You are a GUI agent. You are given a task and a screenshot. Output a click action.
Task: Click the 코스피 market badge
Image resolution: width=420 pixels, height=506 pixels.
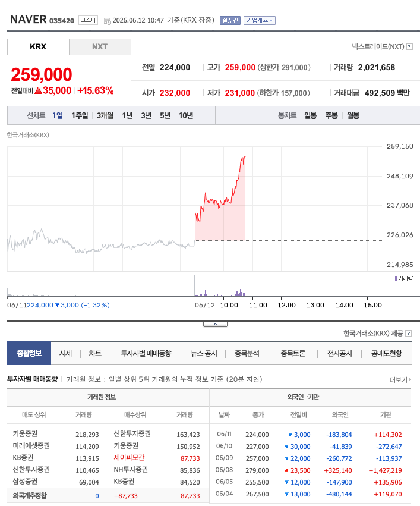point(88,20)
